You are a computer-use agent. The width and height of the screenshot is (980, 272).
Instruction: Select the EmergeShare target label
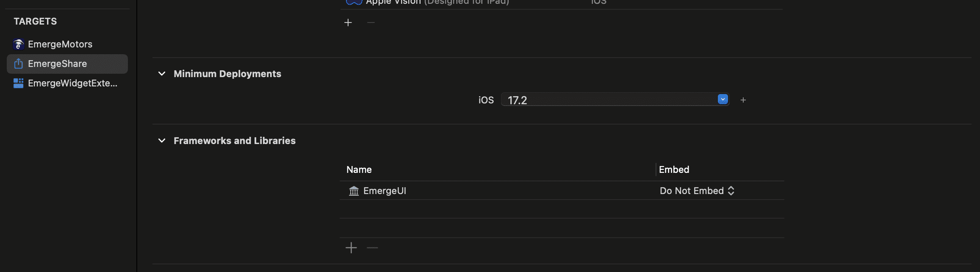57,64
